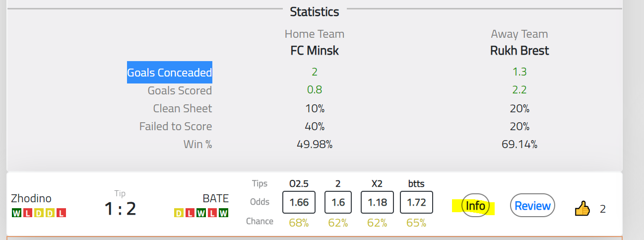
Task: Click the thumbs-up like icon
Action: [x=582, y=208]
